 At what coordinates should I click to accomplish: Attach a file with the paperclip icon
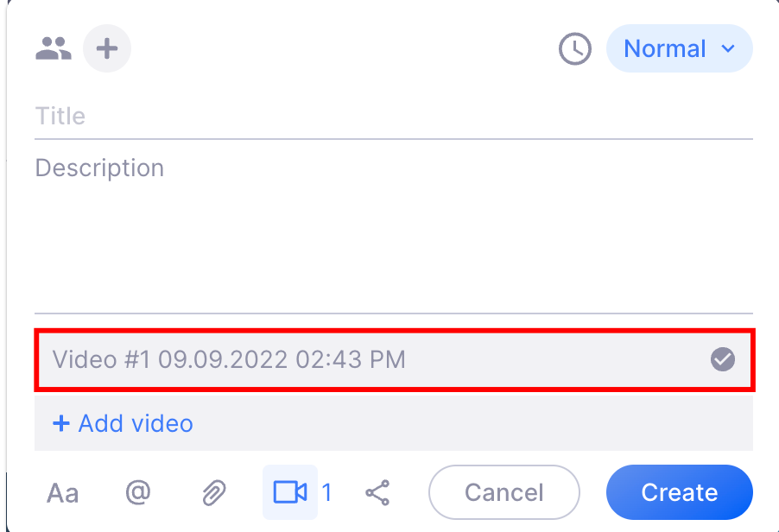point(214,493)
